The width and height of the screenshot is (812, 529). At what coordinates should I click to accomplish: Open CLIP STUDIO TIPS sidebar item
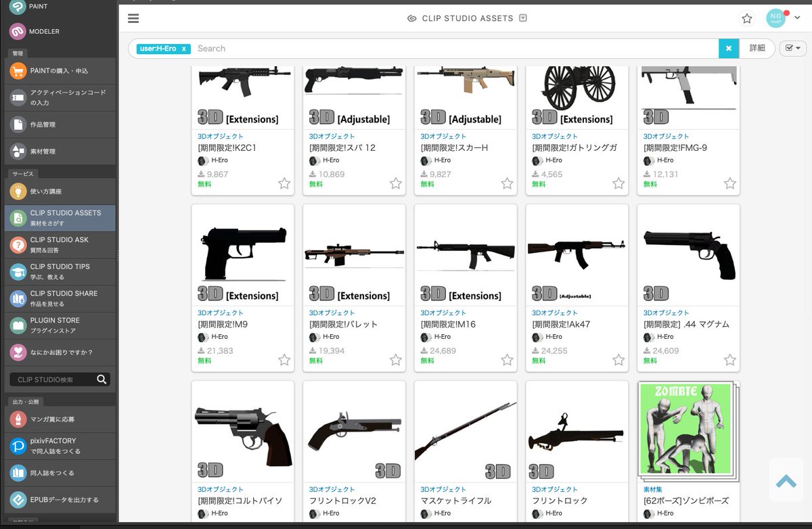pos(60,272)
